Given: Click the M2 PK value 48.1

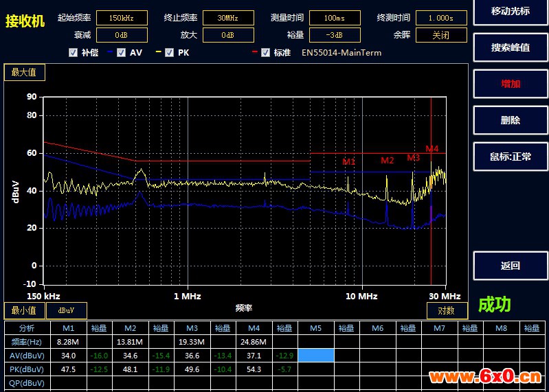Looking at the screenshot, I should 130,369.
